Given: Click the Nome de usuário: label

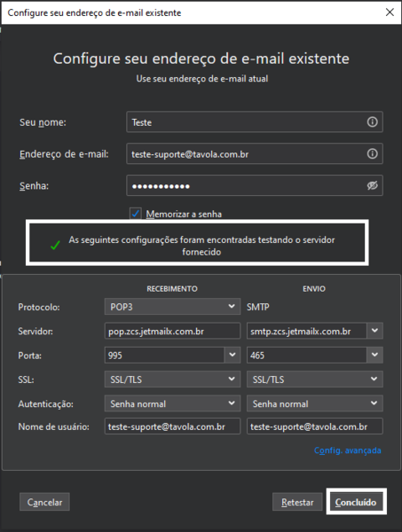Looking at the screenshot, I should click(53, 426).
